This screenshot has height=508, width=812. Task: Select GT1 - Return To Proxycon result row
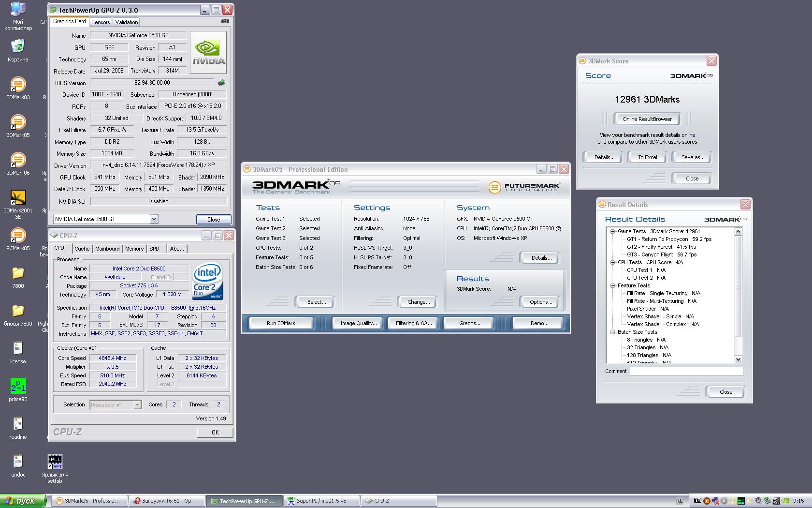(x=669, y=239)
